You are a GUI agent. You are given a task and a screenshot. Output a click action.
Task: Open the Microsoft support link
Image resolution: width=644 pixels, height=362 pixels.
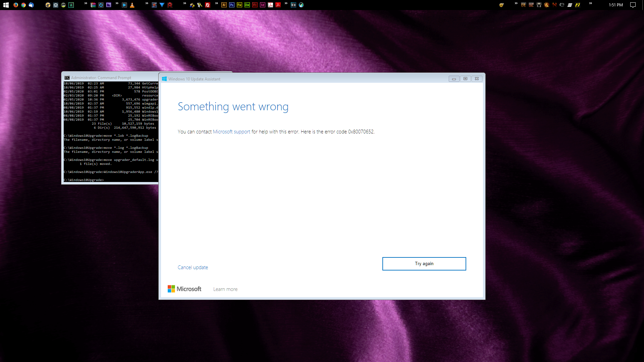coord(231,132)
